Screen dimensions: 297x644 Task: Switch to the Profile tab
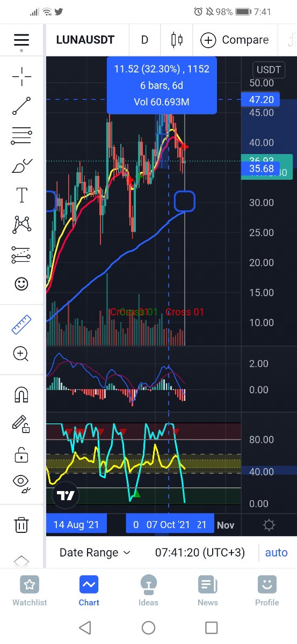[x=267, y=591]
